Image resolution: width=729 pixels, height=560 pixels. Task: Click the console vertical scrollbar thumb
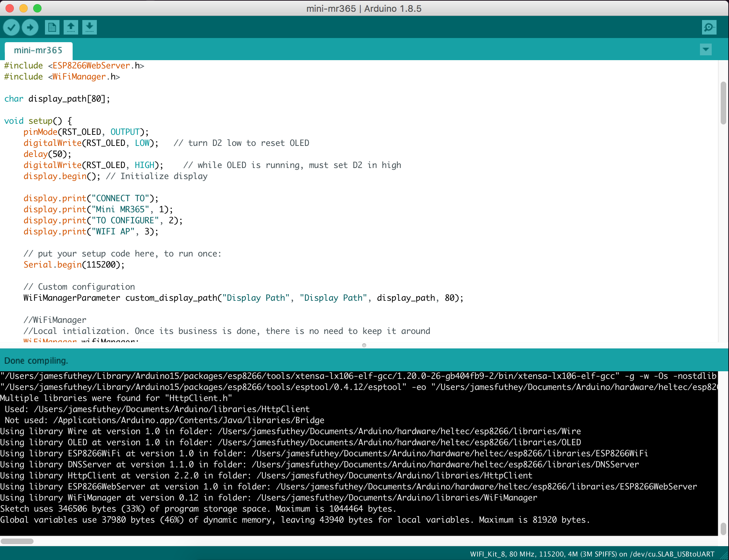tap(723, 529)
